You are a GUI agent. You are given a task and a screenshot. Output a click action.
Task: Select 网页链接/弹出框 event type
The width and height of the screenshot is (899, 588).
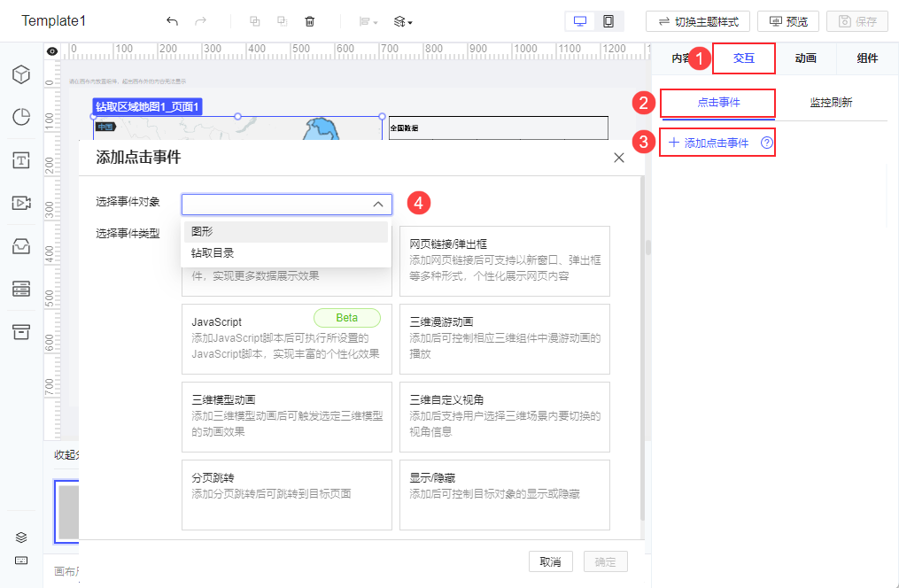tap(505, 260)
